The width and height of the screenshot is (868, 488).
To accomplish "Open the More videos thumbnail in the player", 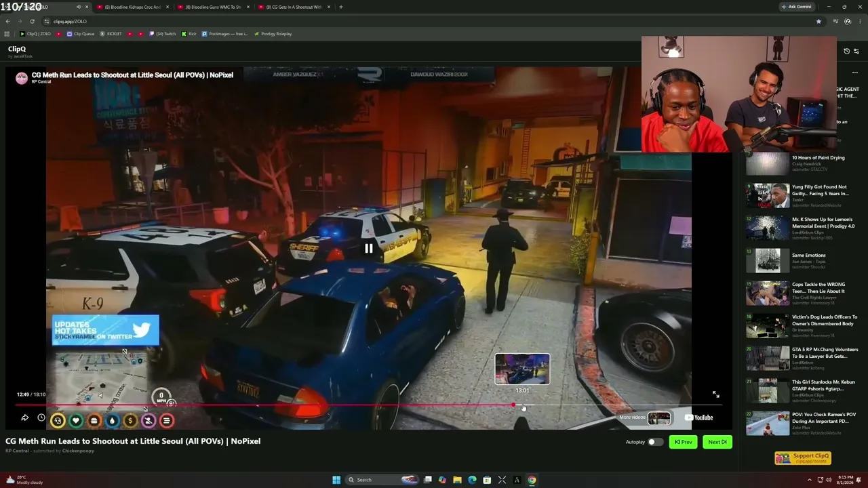I will coord(658,418).
